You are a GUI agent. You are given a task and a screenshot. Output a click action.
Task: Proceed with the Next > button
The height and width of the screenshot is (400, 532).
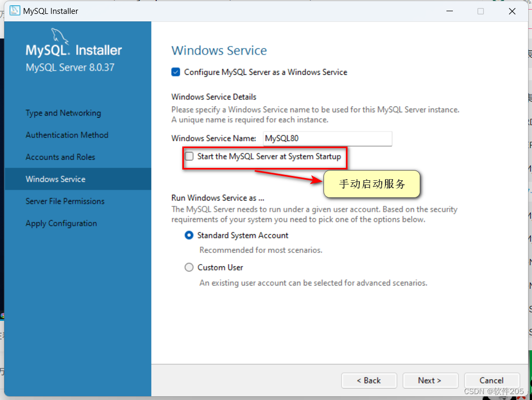[x=430, y=380]
